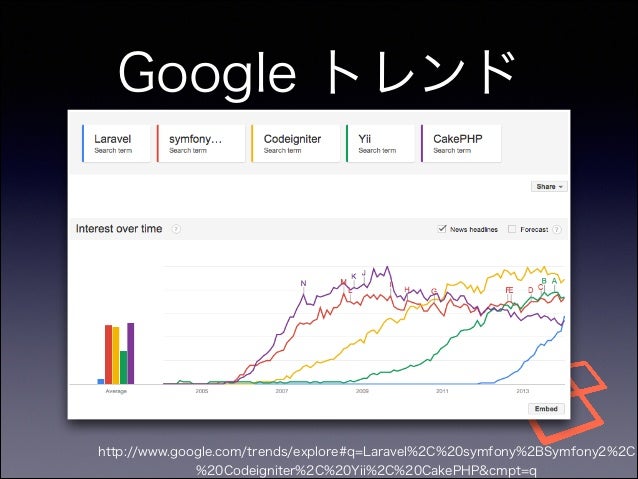This screenshot has height=479, width=638.
Task: Enable the Forecast checkbox
Action: tap(512, 229)
